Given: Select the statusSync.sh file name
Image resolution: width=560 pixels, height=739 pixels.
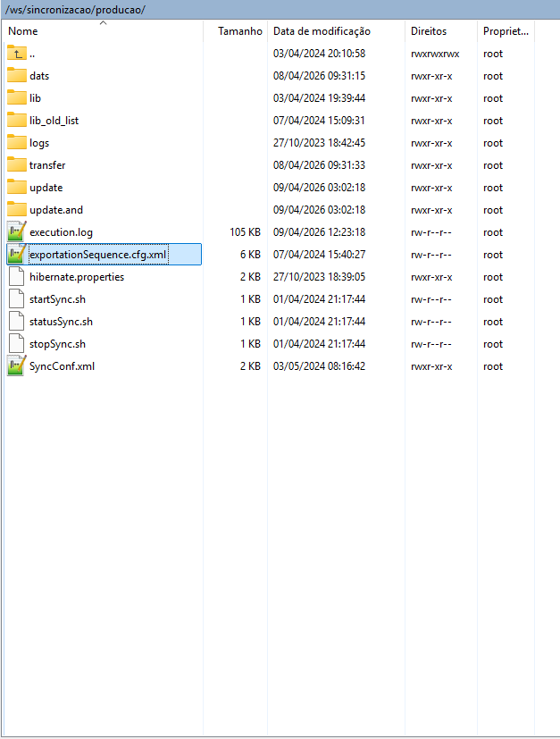Looking at the screenshot, I should (x=61, y=322).
